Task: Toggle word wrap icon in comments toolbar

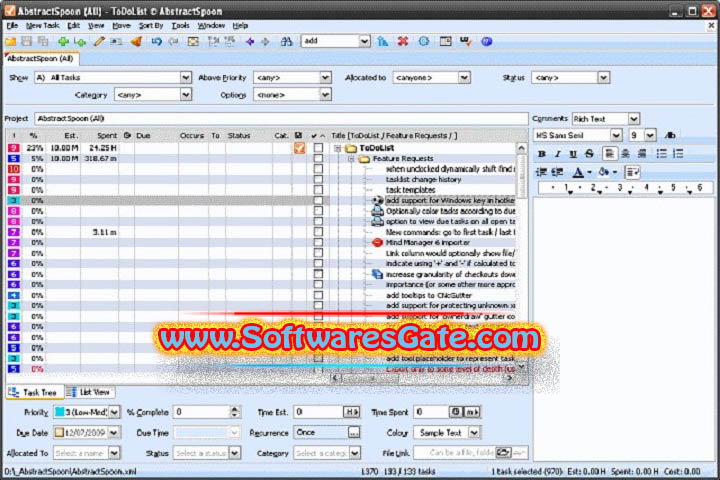Action: tap(632, 172)
